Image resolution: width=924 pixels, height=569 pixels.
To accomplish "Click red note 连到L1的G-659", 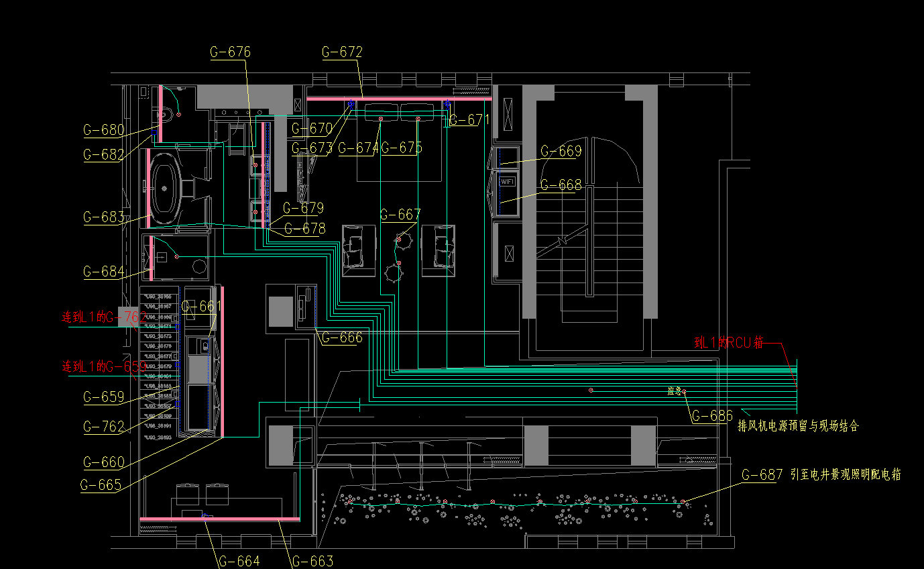I will click(104, 366).
